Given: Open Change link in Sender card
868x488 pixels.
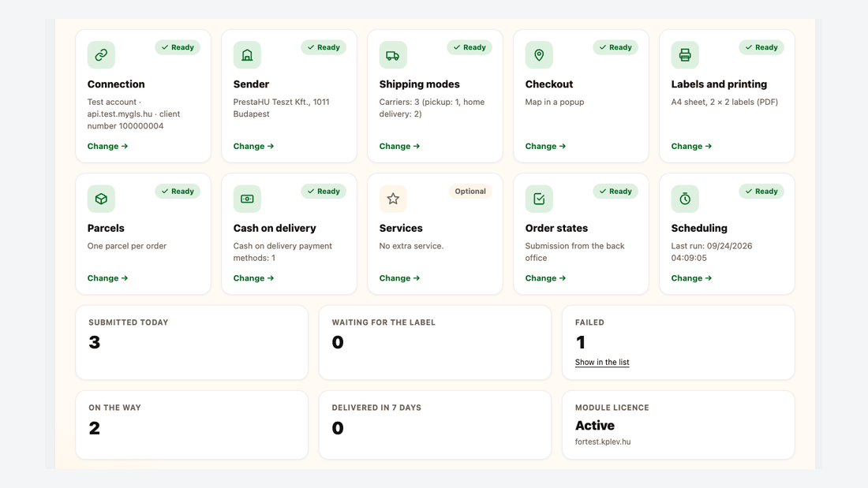Looking at the screenshot, I should point(253,146).
